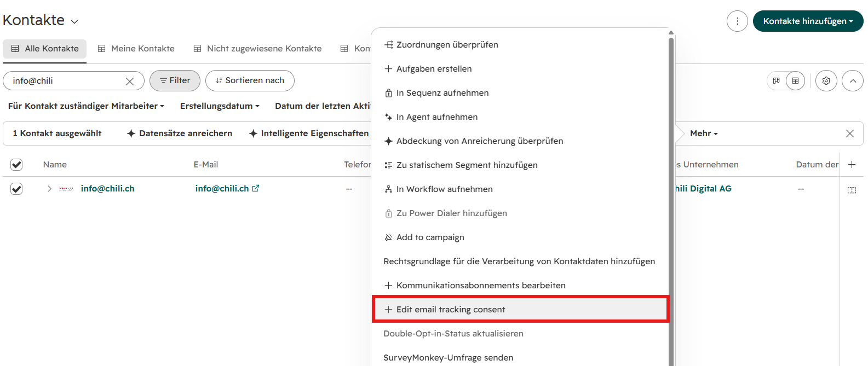Switch to the Alle Kontakte tab
This screenshot has width=868, height=366.
click(45, 49)
